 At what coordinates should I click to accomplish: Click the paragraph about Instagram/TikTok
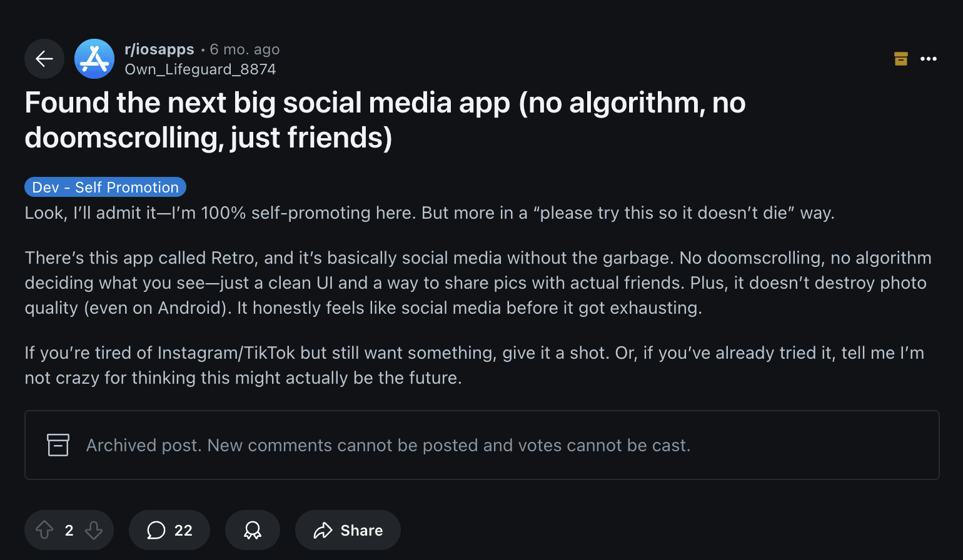(x=473, y=365)
